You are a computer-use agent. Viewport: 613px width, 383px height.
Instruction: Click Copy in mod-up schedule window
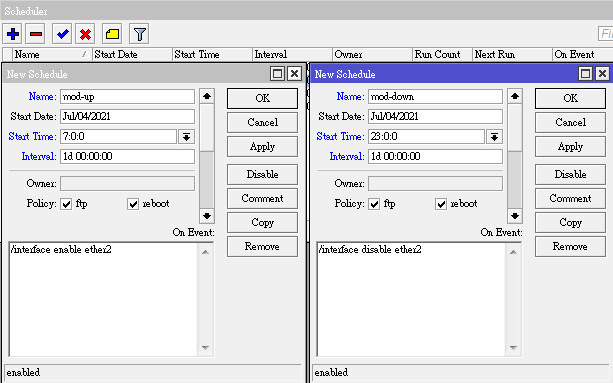click(262, 222)
